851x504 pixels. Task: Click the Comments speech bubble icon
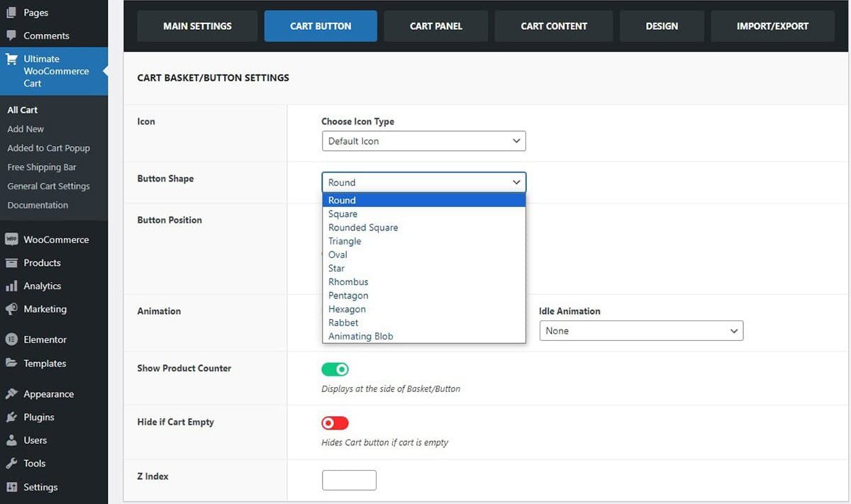[x=11, y=35]
